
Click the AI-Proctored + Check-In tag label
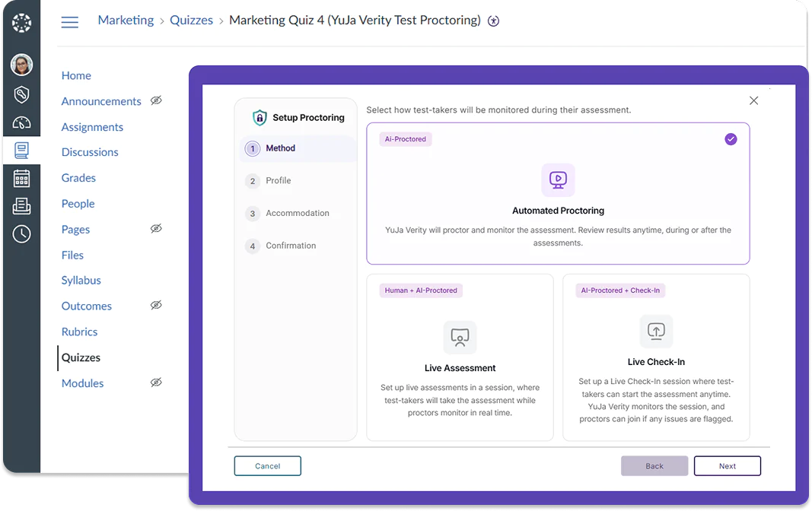(x=620, y=290)
